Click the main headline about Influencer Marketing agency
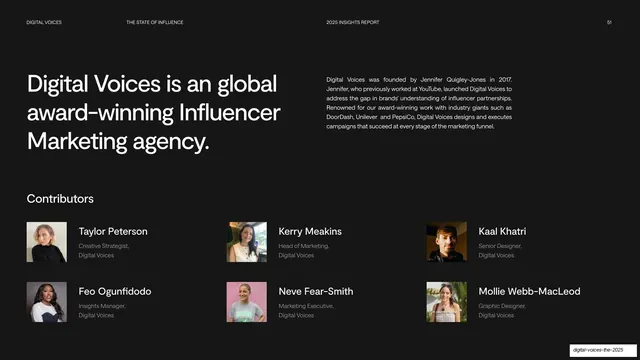640x360 pixels. 154,113
